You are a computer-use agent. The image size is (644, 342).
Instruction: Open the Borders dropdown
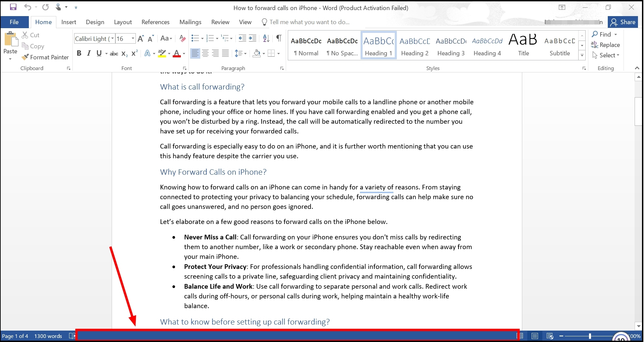coord(279,53)
